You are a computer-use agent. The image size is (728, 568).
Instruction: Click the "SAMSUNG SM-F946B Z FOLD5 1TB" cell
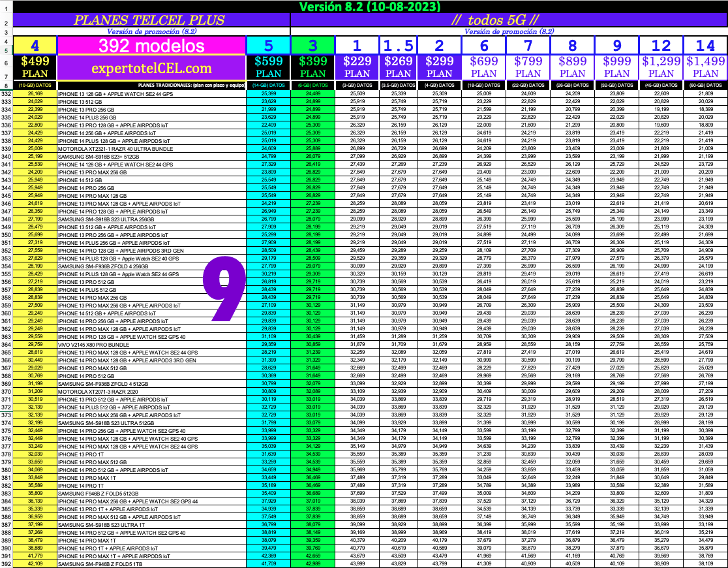pos(151,564)
